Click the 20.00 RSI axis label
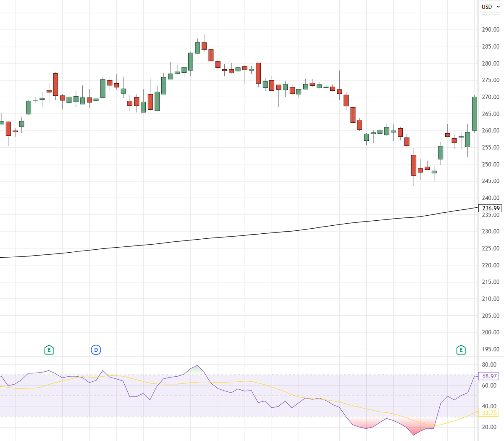The image size is (504, 441). [489, 427]
